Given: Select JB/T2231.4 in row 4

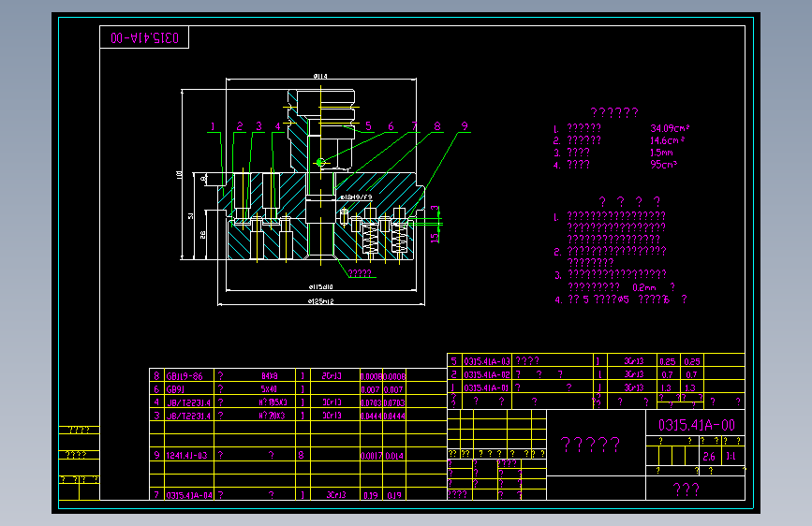Looking at the screenshot, I should tap(188, 402).
